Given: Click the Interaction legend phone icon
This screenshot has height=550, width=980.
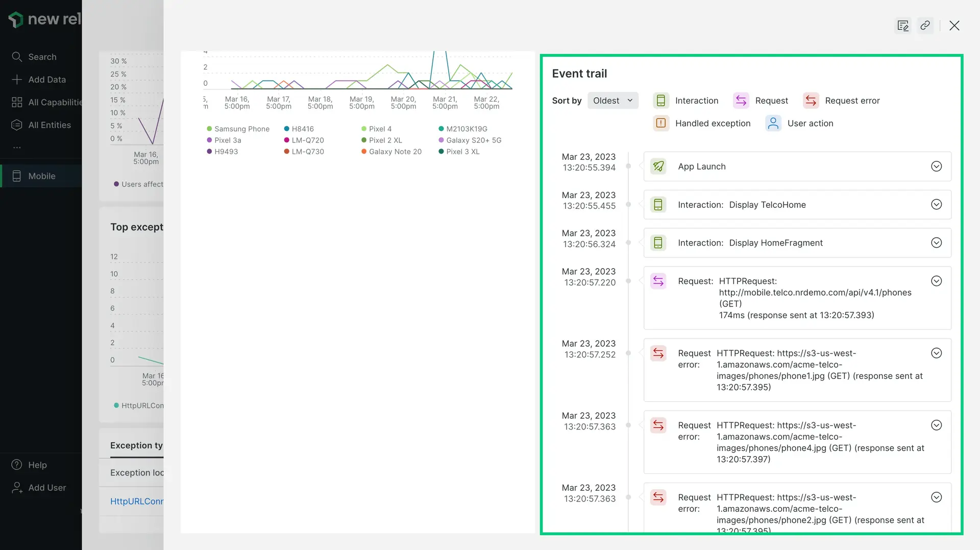Looking at the screenshot, I should click(x=661, y=101).
